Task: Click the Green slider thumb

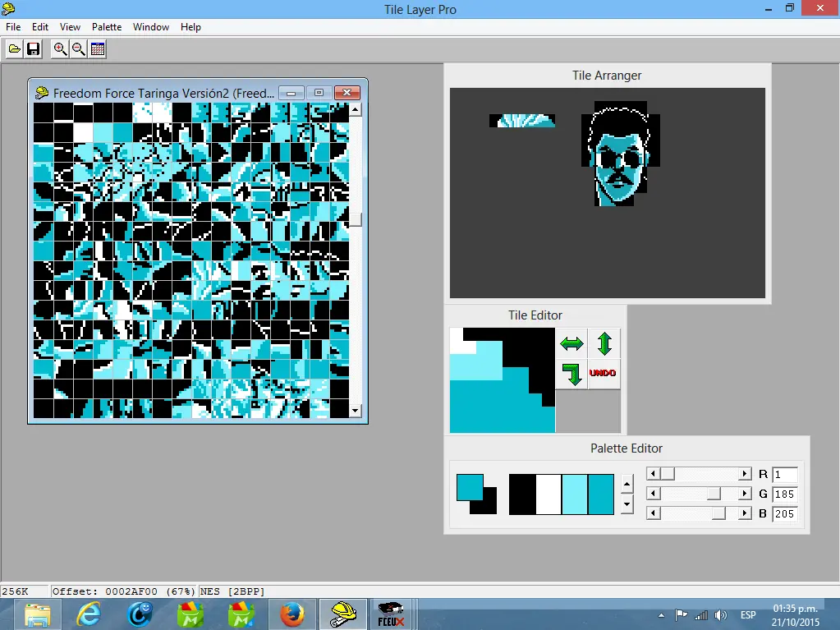Action: (714, 494)
